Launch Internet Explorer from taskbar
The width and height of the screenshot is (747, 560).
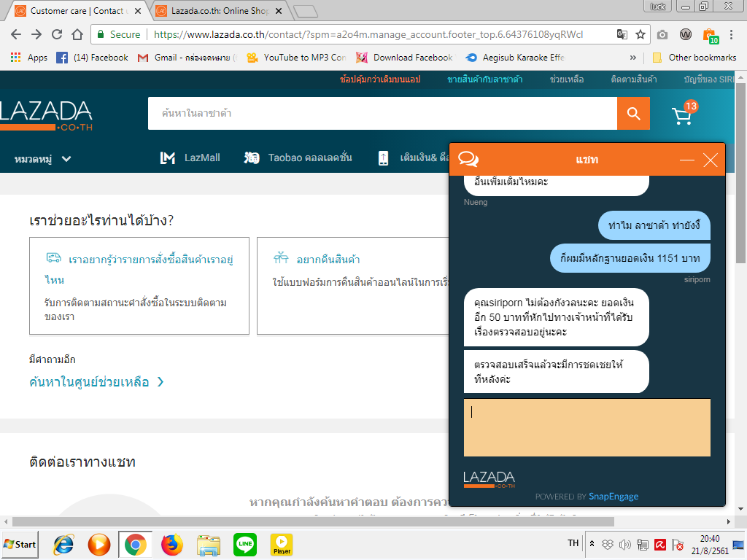click(63, 544)
